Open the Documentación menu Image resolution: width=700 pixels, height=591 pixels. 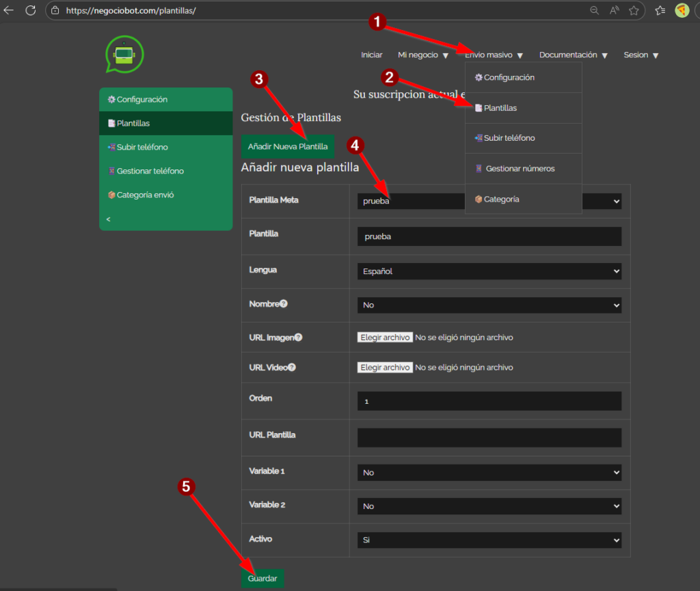point(573,55)
